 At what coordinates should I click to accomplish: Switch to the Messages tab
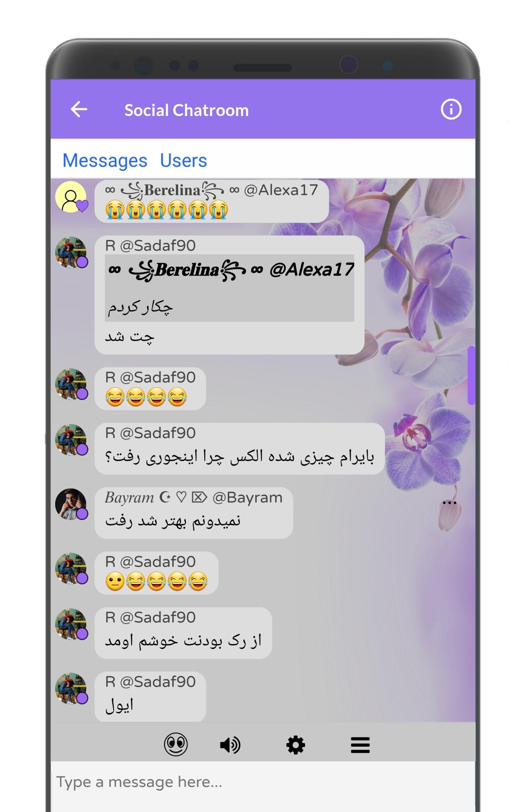tap(105, 160)
